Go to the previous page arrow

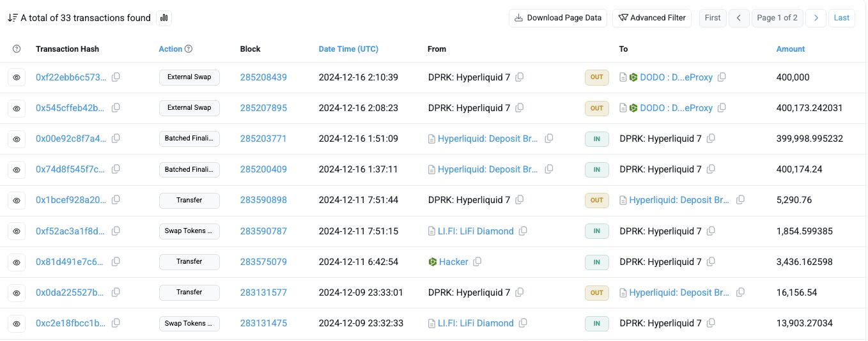tap(739, 18)
